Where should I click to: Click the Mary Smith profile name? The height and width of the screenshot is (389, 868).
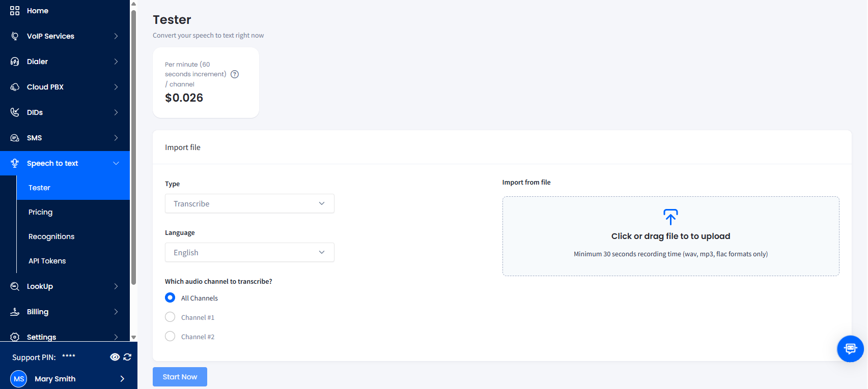(x=55, y=379)
